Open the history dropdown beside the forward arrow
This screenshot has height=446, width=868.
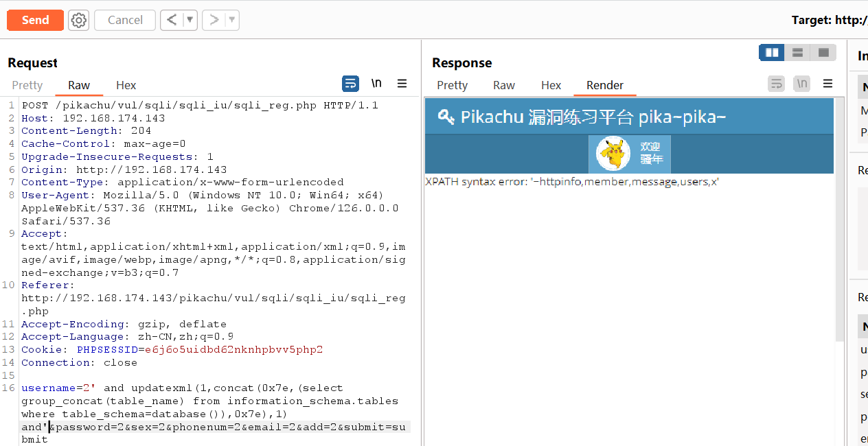232,20
